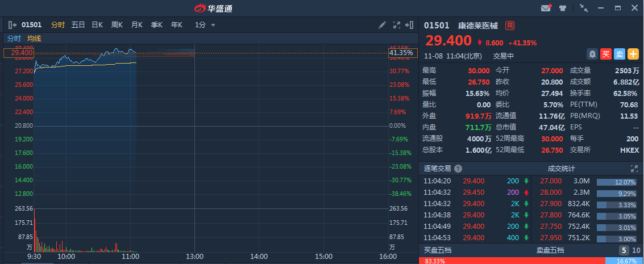The height and width of the screenshot is (264, 644).
Task: Switch to the 日K chart tab
Action: (97, 25)
